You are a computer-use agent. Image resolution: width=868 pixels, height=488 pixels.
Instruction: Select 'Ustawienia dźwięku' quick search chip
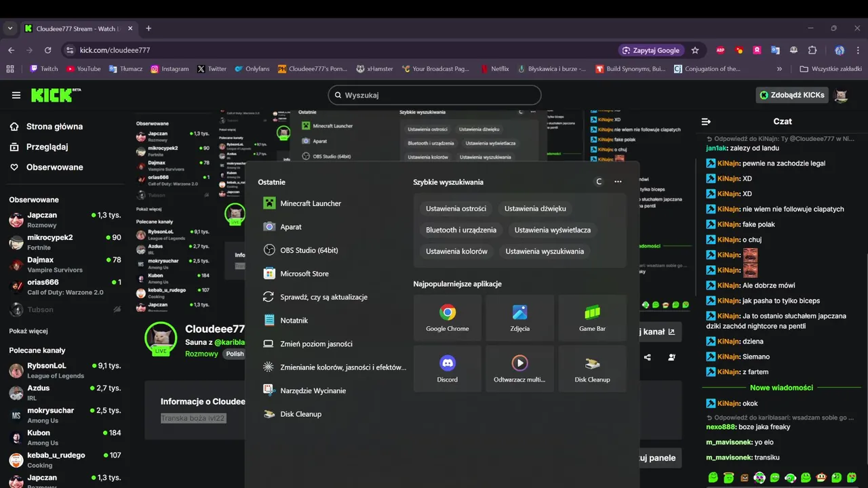click(535, 209)
